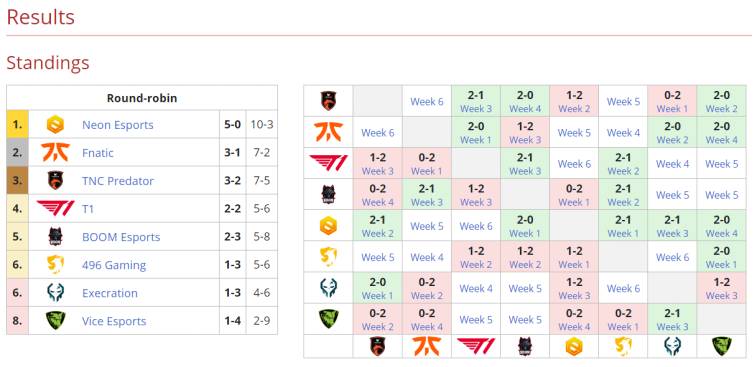This screenshot has width=753, height=367.
Task: Click the Neon Esports logo in standings
Action: pyautogui.click(x=55, y=125)
